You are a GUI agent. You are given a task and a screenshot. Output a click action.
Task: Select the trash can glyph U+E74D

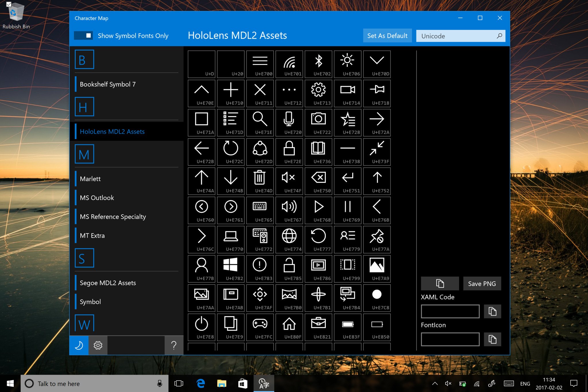260,181
